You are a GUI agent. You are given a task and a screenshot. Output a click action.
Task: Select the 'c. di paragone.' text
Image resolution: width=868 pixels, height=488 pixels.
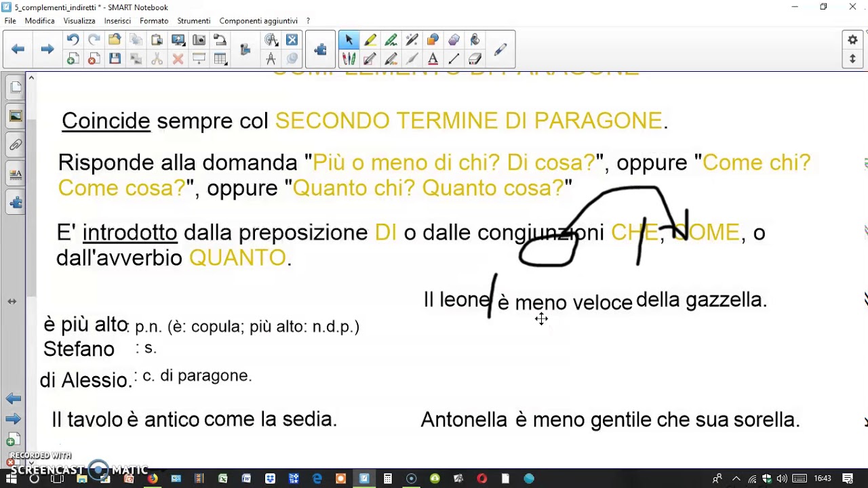click(x=197, y=375)
